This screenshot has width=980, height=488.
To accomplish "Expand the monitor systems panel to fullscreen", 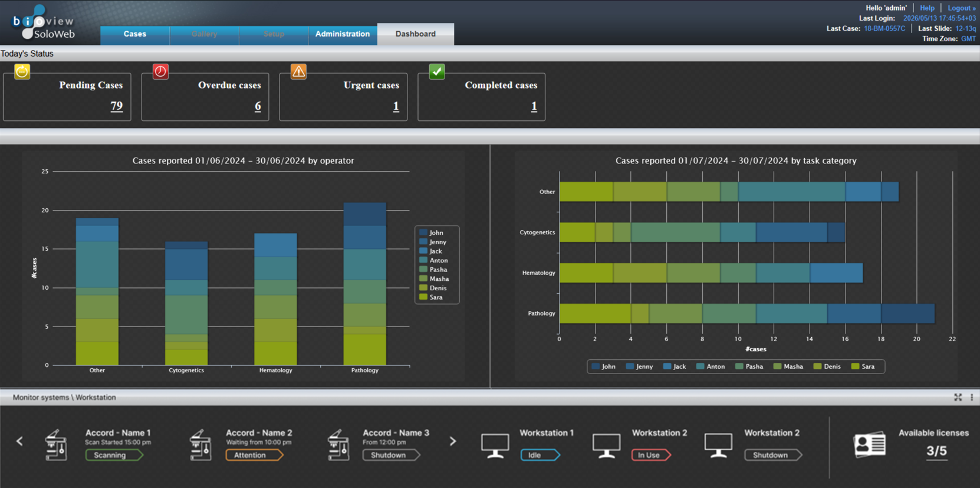I will coord(958,398).
